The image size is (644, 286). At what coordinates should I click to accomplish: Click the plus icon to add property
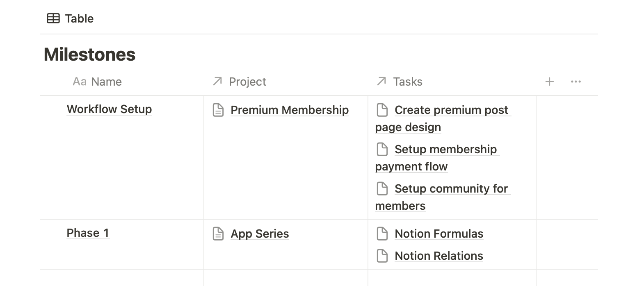point(549,82)
